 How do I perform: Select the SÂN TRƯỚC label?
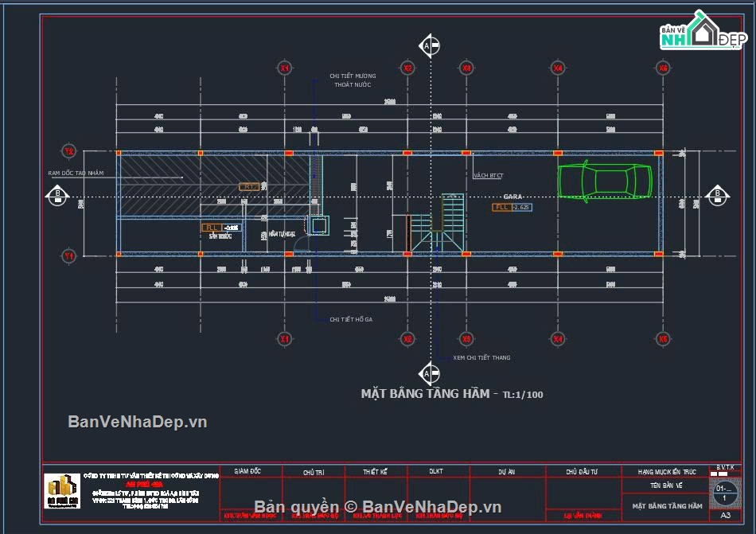pos(220,236)
